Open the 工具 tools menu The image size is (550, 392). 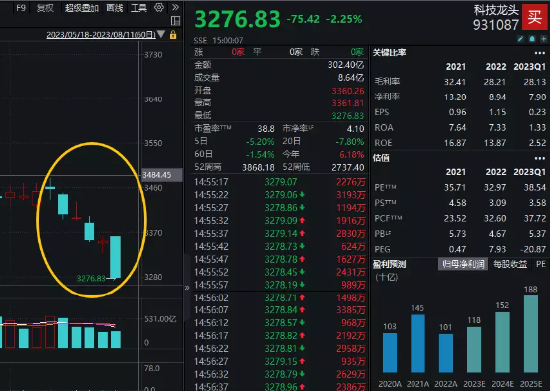[139, 8]
